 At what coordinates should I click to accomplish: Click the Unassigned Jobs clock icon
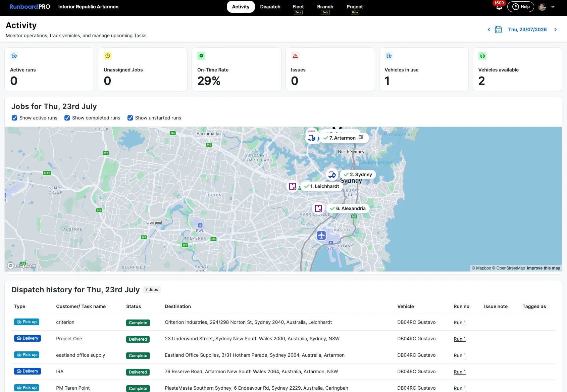pyautogui.click(x=108, y=56)
